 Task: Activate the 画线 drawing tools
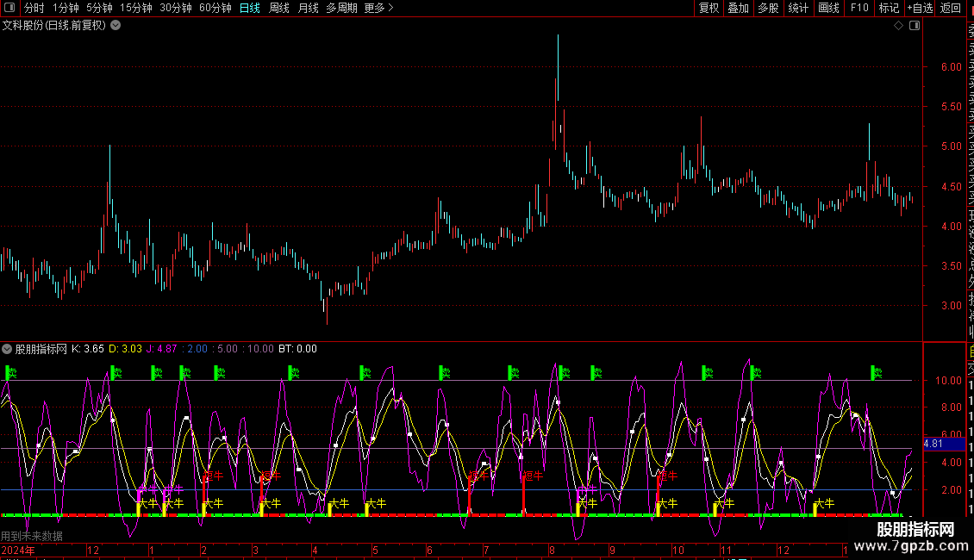coord(828,8)
